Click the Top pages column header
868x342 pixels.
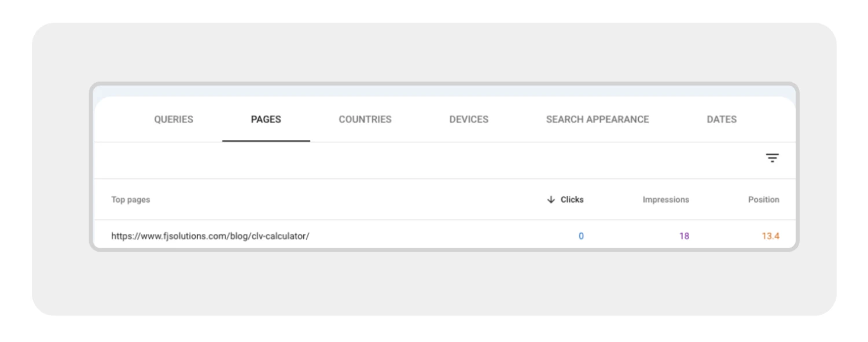click(x=131, y=200)
